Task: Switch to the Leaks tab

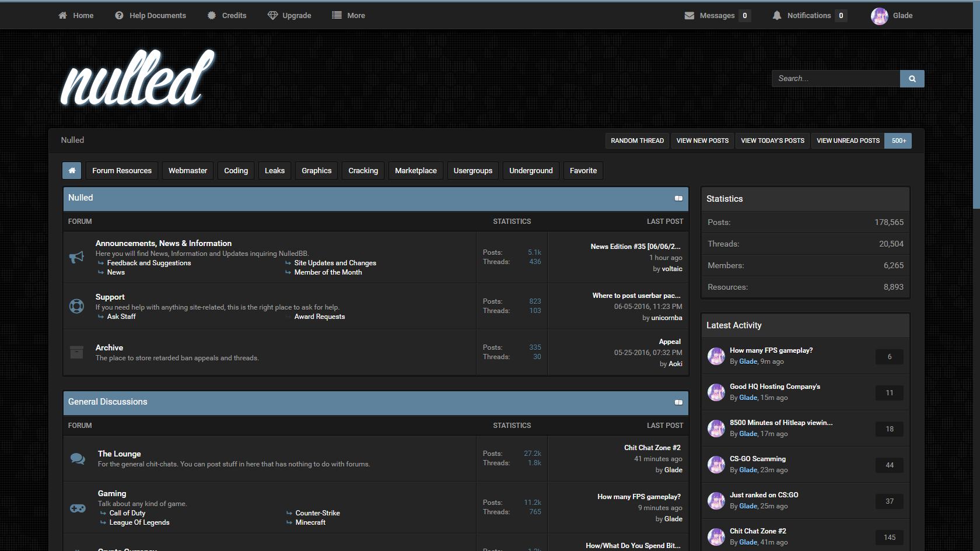Action: [275, 171]
